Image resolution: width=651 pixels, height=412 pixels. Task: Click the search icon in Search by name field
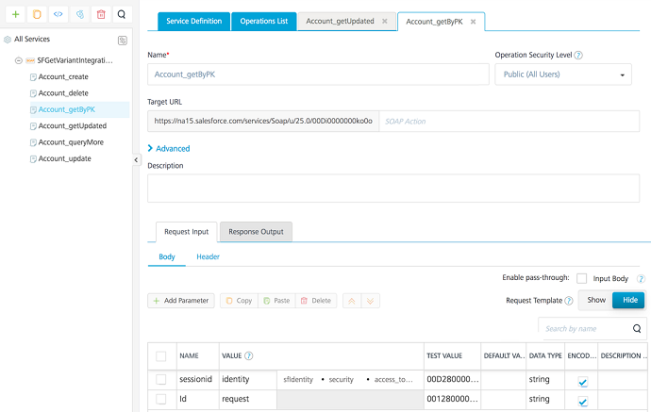point(637,329)
